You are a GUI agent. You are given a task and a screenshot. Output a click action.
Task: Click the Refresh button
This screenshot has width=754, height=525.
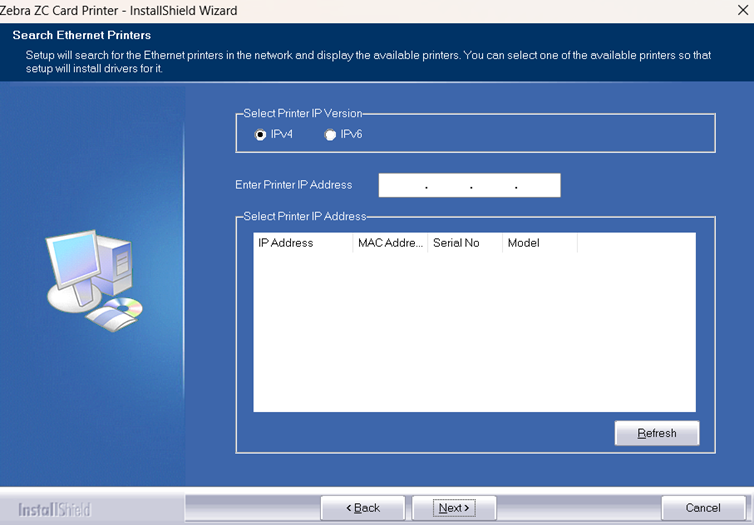(657, 433)
